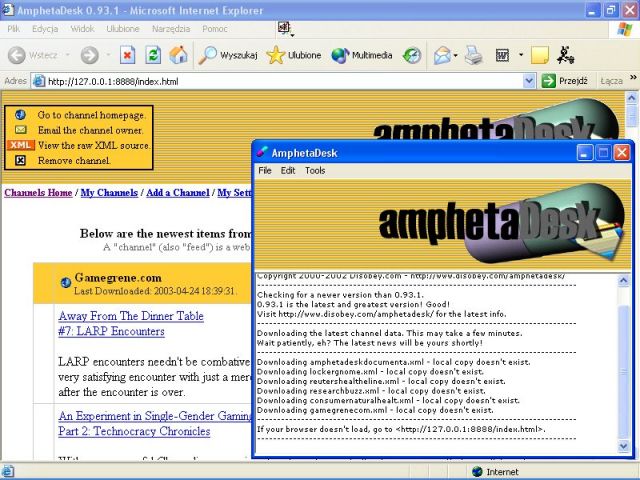Click scroll down arrow in AmphetaDesk log

[x=623, y=446]
